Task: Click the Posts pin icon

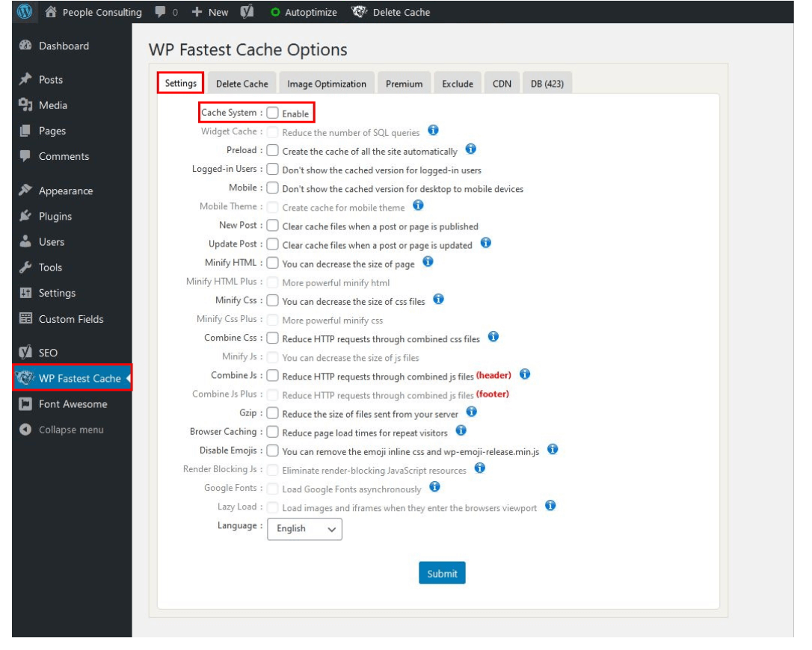Action: tap(25, 79)
